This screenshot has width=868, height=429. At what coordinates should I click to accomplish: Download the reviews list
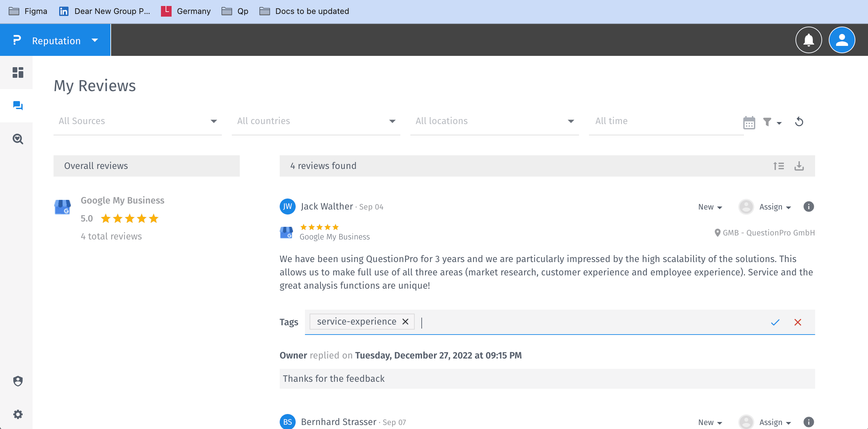click(799, 166)
